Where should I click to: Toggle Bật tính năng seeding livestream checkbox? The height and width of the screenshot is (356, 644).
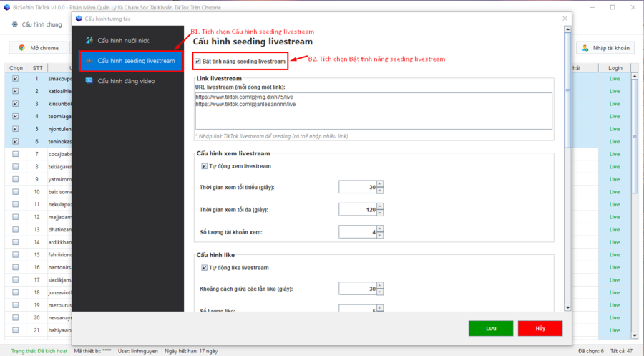tap(197, 62)
